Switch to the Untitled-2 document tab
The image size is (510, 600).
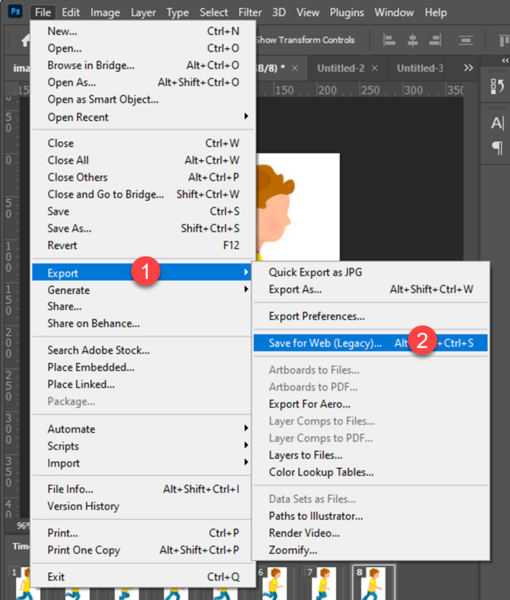[x=341, y=68]
